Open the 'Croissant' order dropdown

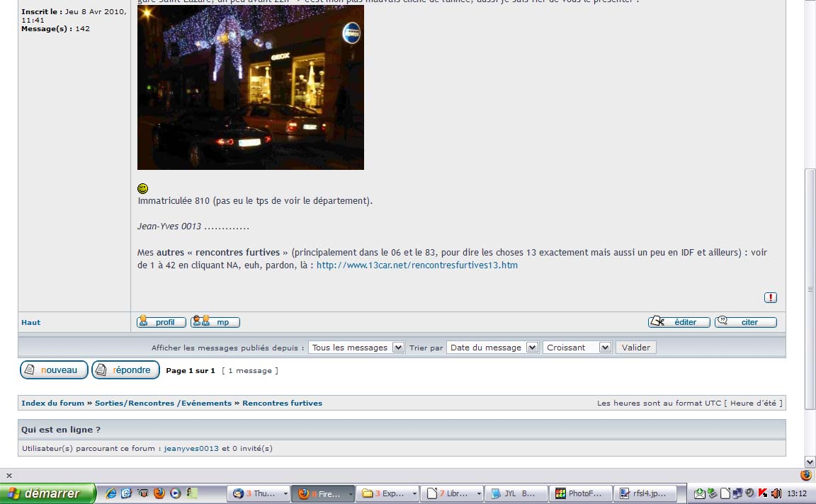click(x=577, y=348)
